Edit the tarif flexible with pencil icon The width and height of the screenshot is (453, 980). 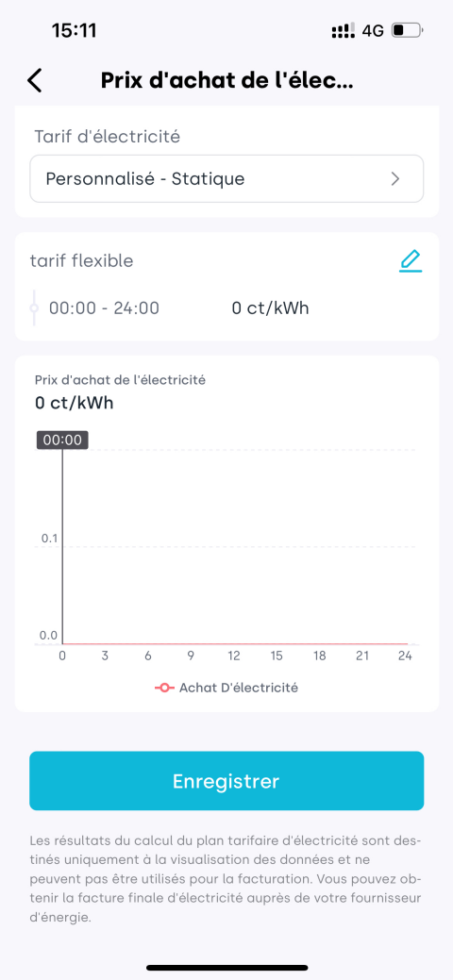pos(411,260)
